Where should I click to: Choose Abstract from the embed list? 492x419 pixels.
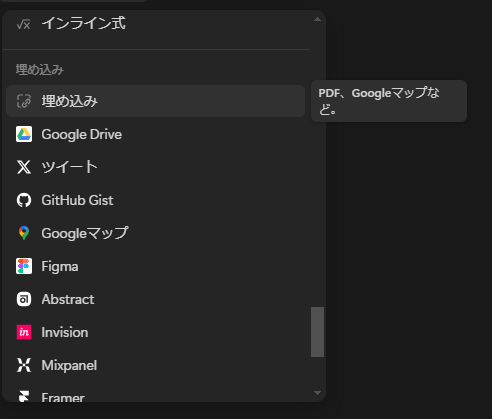pyautogui.click(x=155, y=299)
